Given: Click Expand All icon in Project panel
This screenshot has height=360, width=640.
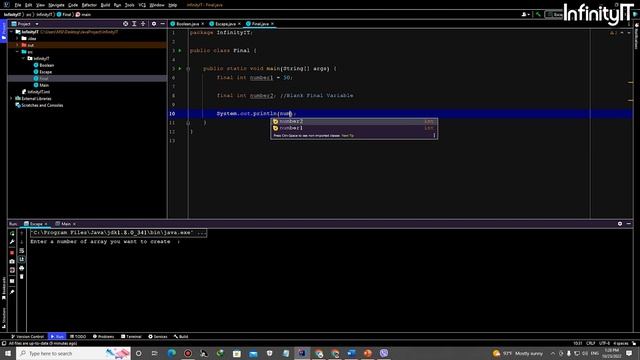Looking at the screenshot, I should pyautogui.click(x=134, y=24).
